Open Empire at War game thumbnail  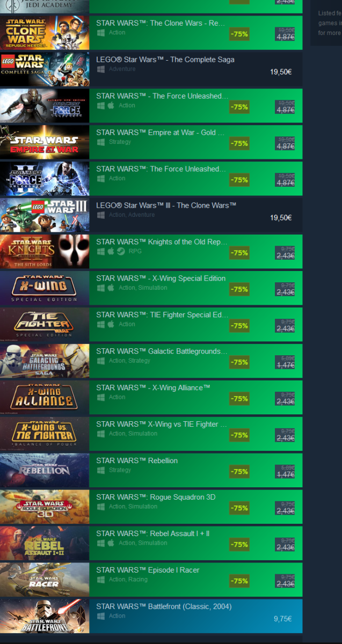(x=45, y=142)
